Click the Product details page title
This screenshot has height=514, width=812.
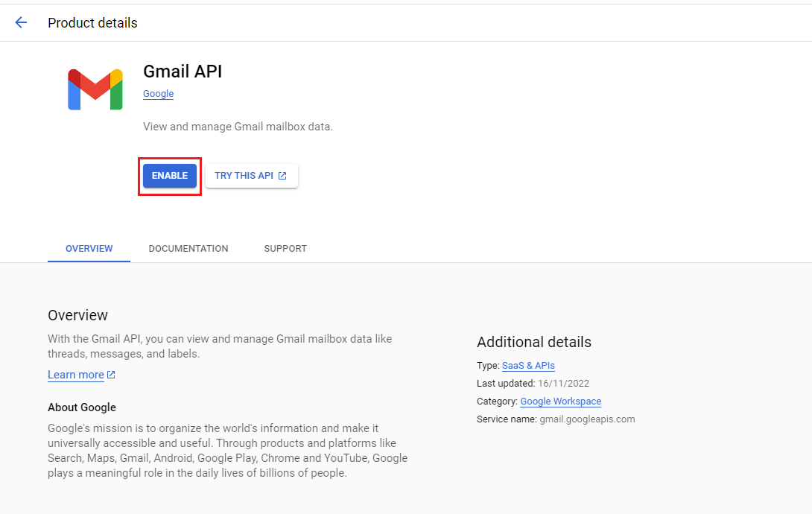pyautogui.click(x=92, y=23)
